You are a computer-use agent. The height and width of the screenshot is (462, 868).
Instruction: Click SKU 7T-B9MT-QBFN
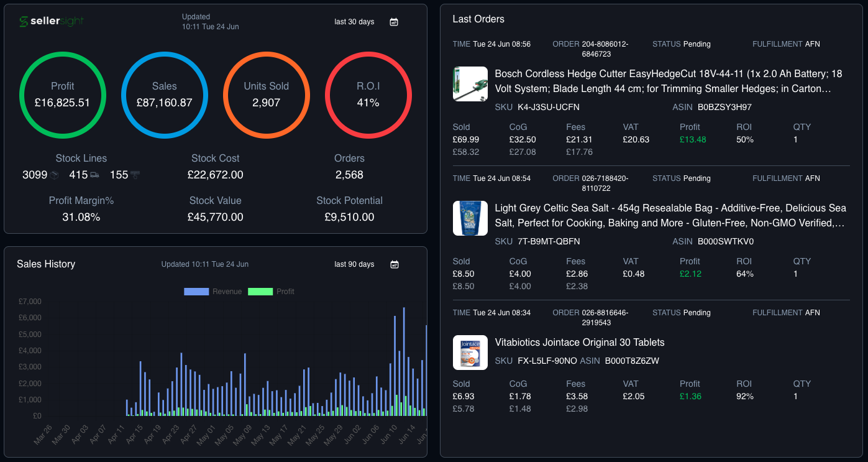pos(549,242)
